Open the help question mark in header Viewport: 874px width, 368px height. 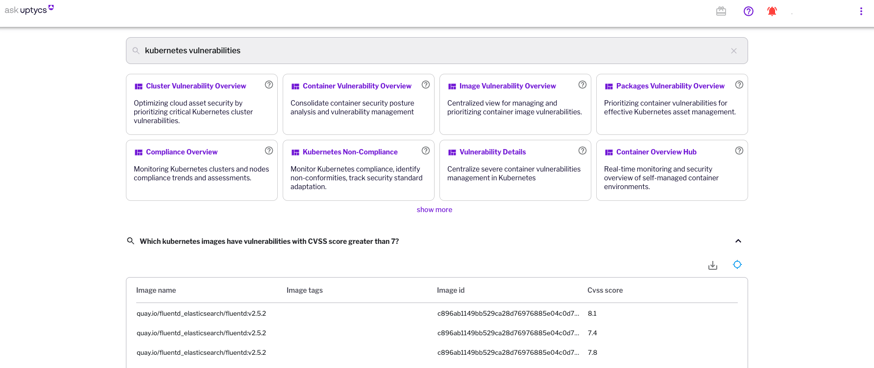pos(749,11)
